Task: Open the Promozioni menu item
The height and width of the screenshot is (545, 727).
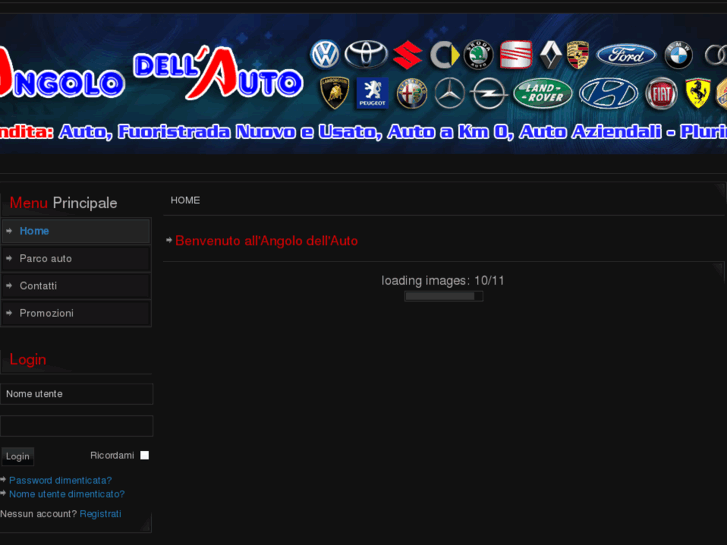Action: coord(76,313)
